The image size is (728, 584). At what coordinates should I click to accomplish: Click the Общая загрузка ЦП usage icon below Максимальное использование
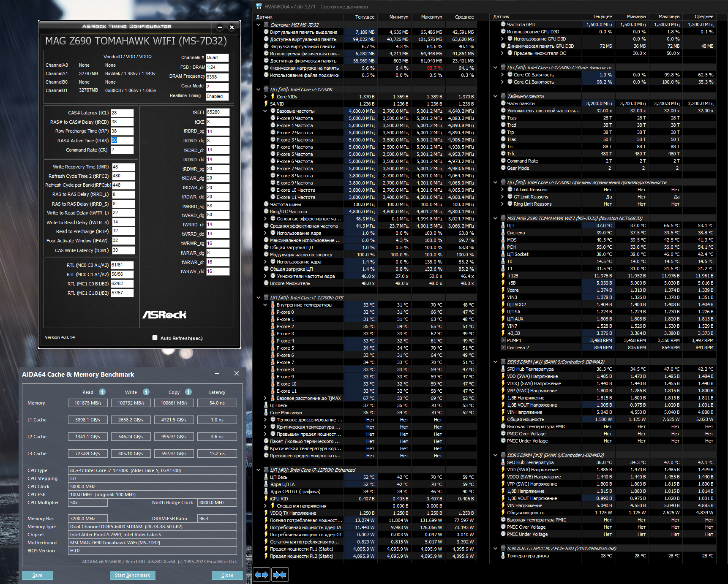[266, 247]
